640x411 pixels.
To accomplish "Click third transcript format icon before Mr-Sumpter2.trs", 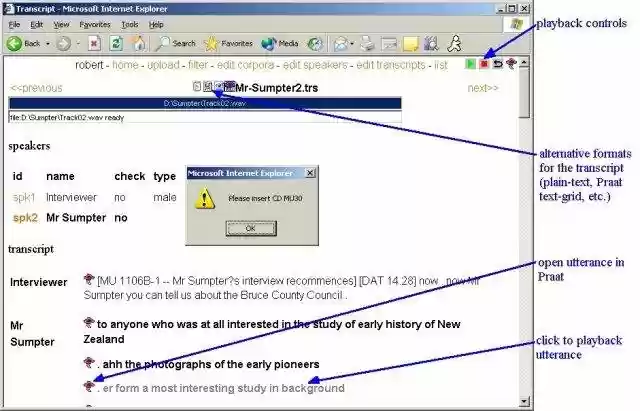I will tap(218, 86).
